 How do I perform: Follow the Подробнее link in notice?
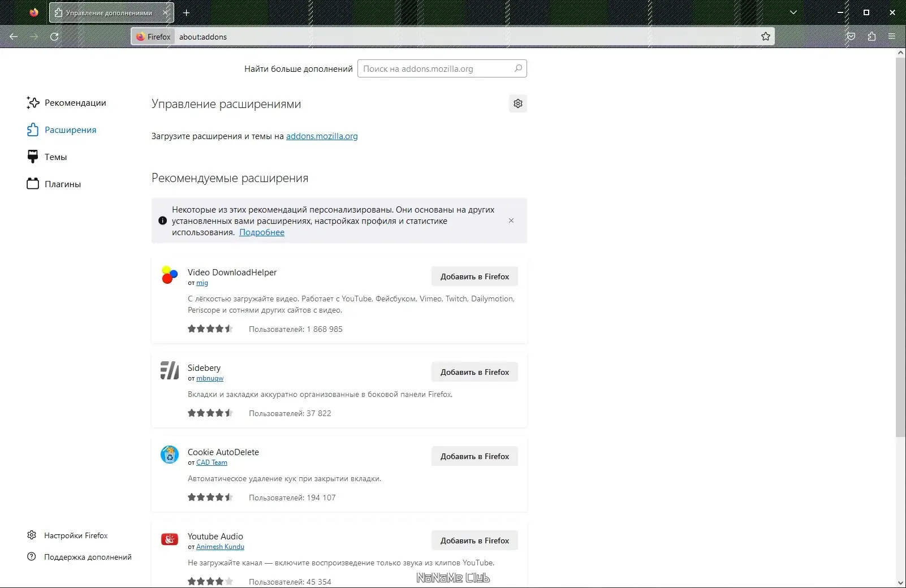pyautogui.click(x=262, y=232)
